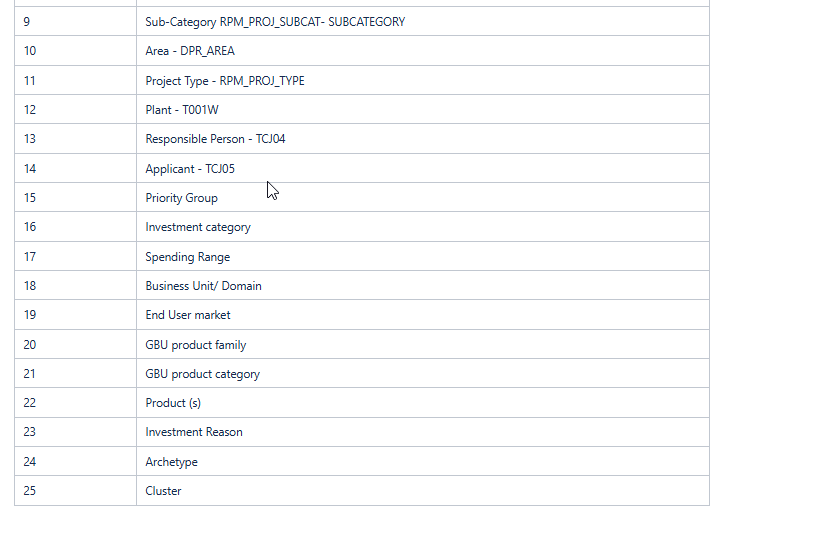825x535 pixels.
Task: Click the row number 25 cell
Action: point(30,491)
